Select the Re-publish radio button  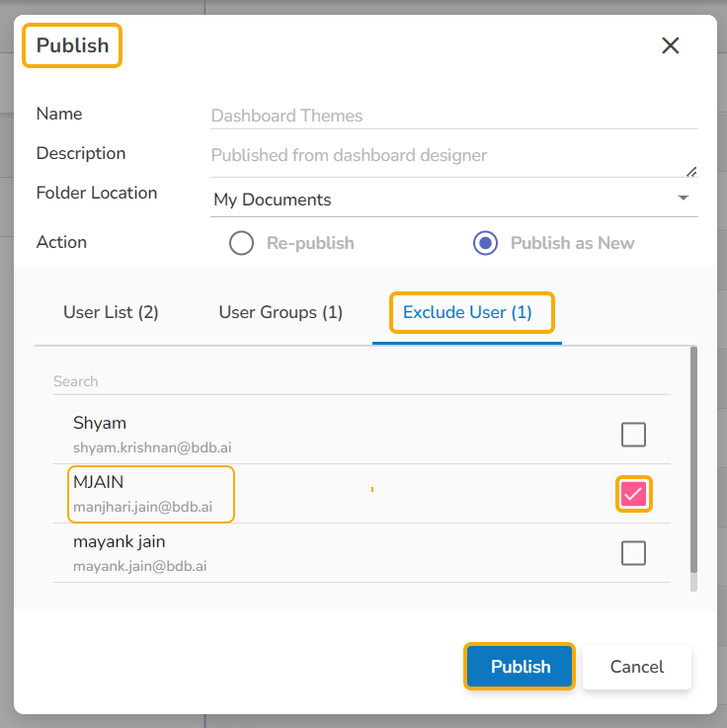pyautogui.click(x=242, y=243)
